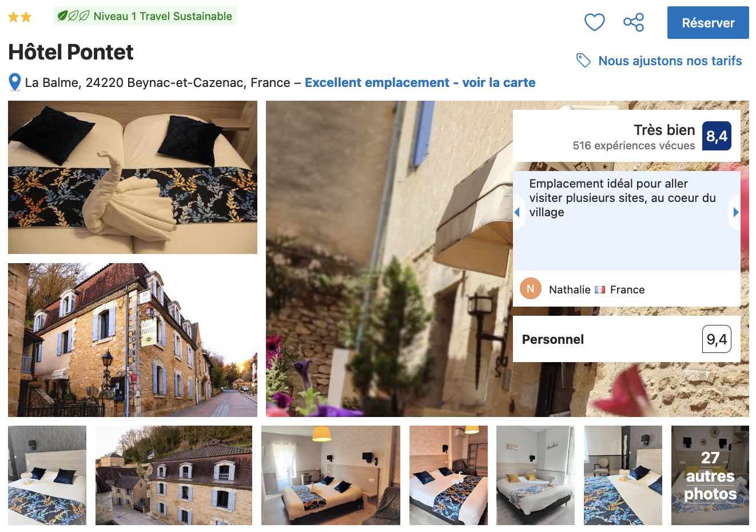
Task: Click the Personnel 9,4 score card
Action: pos(627,339)
